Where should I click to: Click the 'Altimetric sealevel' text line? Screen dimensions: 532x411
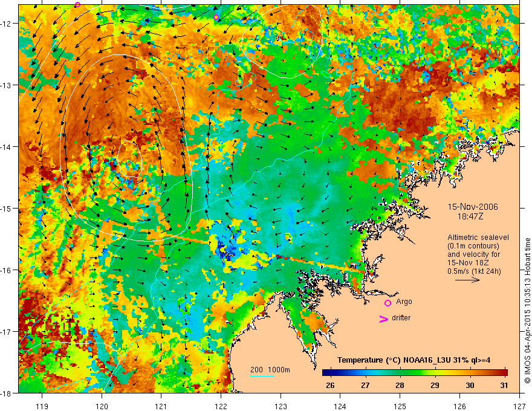click(x=478, y=238)
